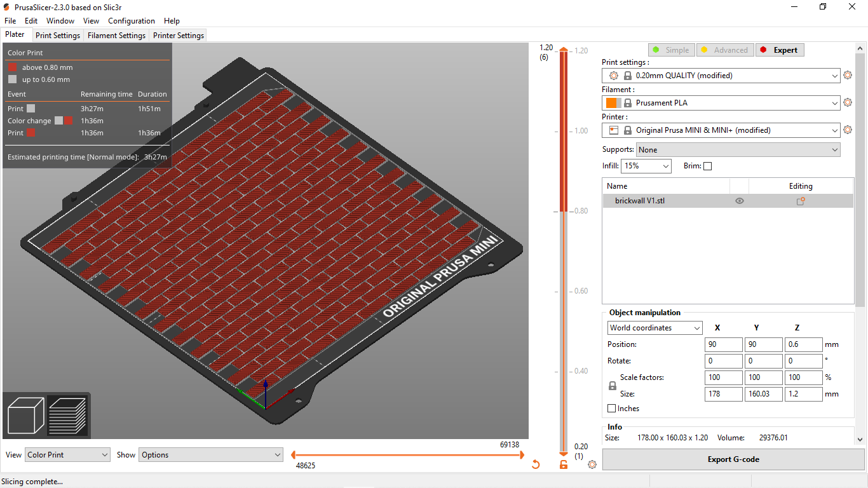This screenshot has width=868, height=488.
Task: Click the PrusaSlicer app icon in title bar
Action: pos(6,6)
